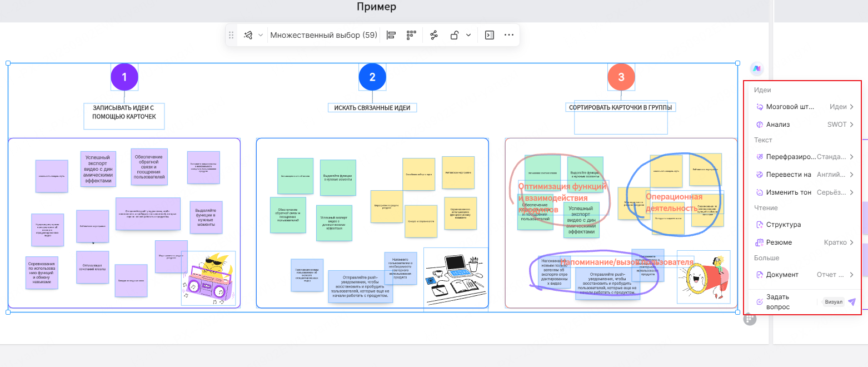Click the grid arrangement icon in the toolbar

(411, 35)
